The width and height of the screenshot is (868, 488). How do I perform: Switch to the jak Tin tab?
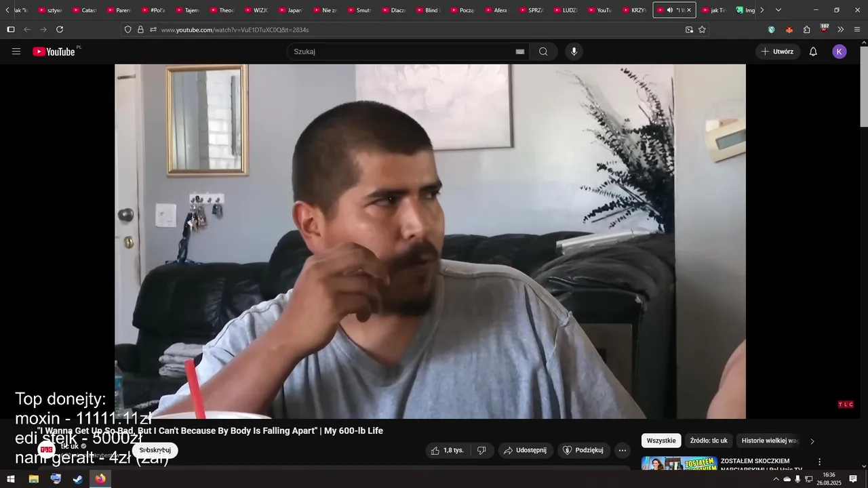click(x=714, y=10)
